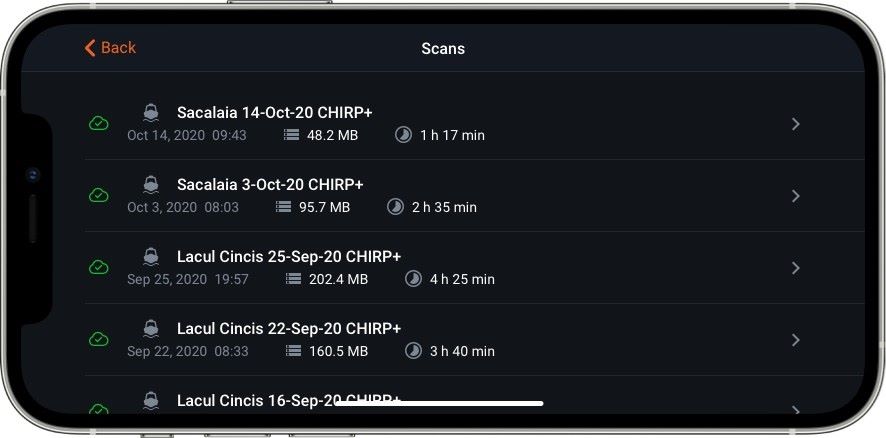
Task: Tap the Back button
Action: point(110,48)
